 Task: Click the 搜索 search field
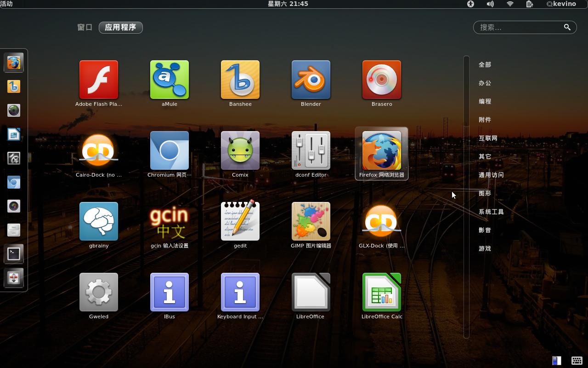coord(525,27)
